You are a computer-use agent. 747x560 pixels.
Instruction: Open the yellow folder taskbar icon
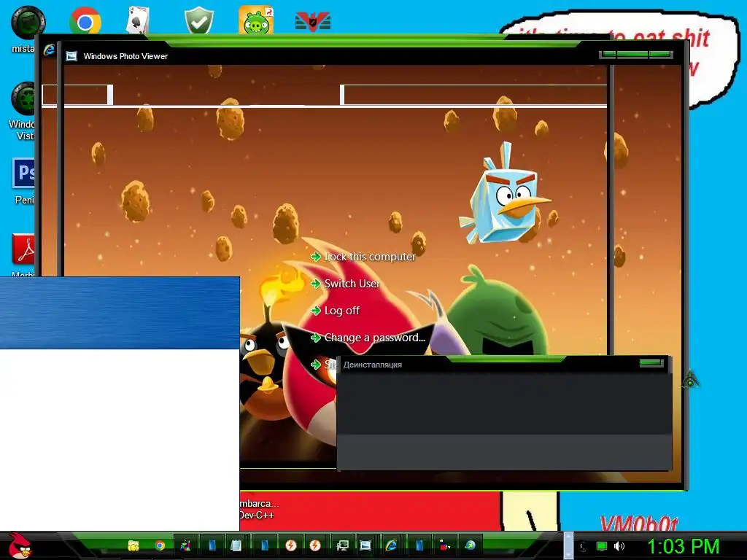(133, 545)
